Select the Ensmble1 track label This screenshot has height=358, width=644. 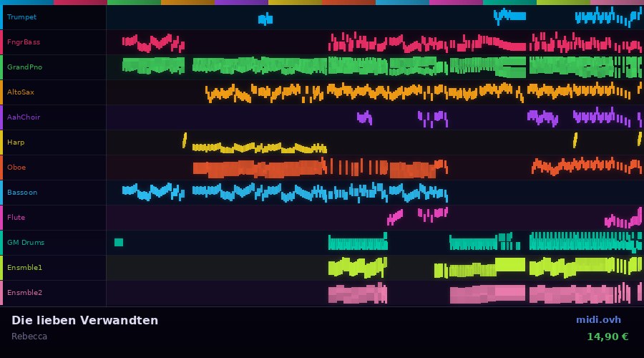tap(25, 268)
